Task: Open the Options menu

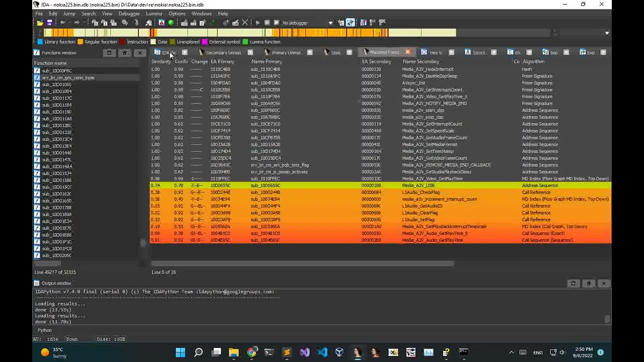Action: pyautogui.click(x=177, y=14)
